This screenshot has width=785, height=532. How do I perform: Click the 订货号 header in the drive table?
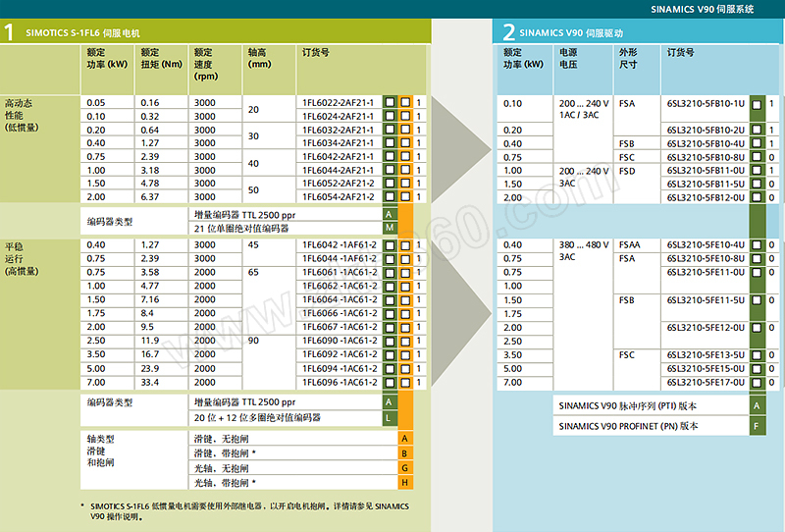coord(680,52)
